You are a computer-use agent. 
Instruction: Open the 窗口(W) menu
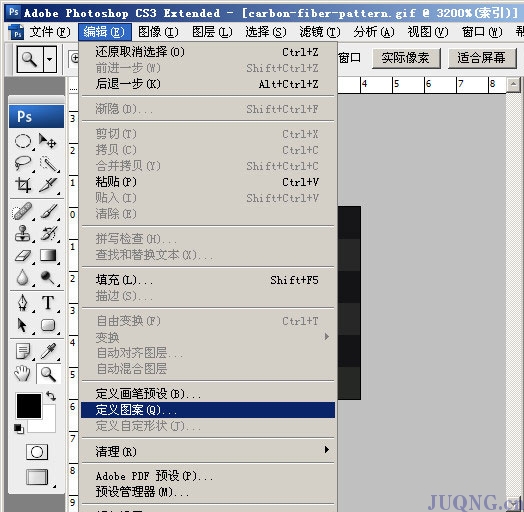[x=482, y=32]
